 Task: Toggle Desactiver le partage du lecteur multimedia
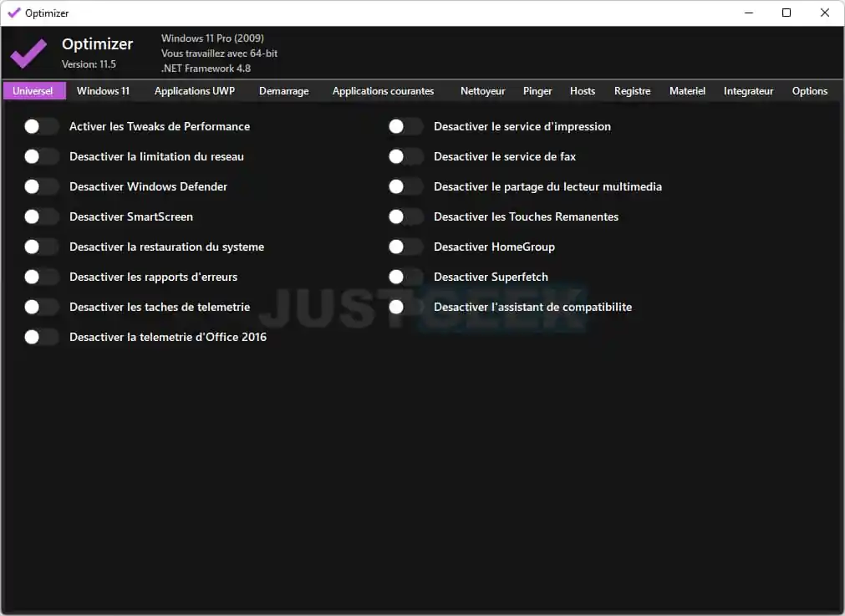click(406, 186)
